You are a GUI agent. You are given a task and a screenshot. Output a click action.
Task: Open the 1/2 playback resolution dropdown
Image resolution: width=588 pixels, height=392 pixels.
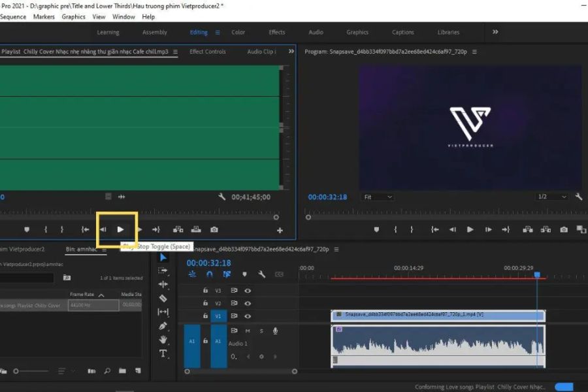coord(551,197)
